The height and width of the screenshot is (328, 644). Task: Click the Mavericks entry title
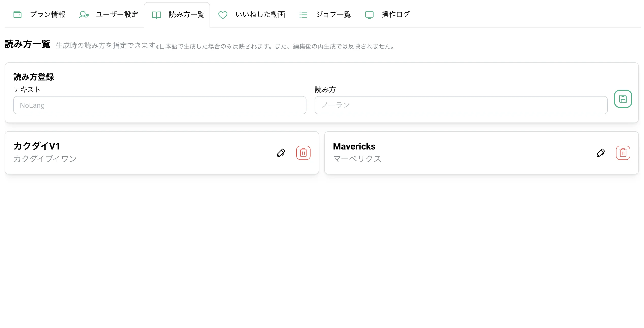(354, 146)
